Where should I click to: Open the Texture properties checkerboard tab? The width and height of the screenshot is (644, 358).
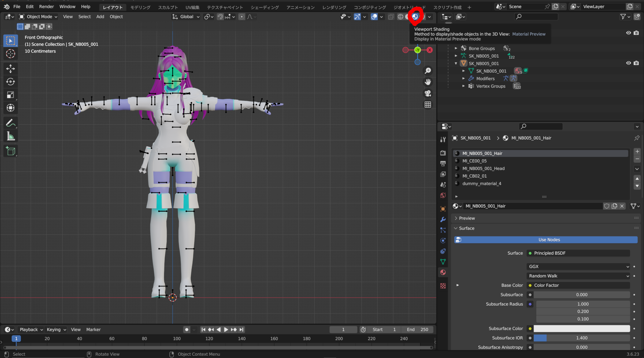pos(443,286)
